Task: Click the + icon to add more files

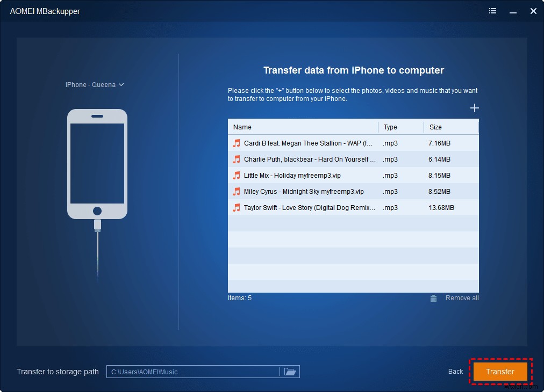Action: click(x=474, y=107)
